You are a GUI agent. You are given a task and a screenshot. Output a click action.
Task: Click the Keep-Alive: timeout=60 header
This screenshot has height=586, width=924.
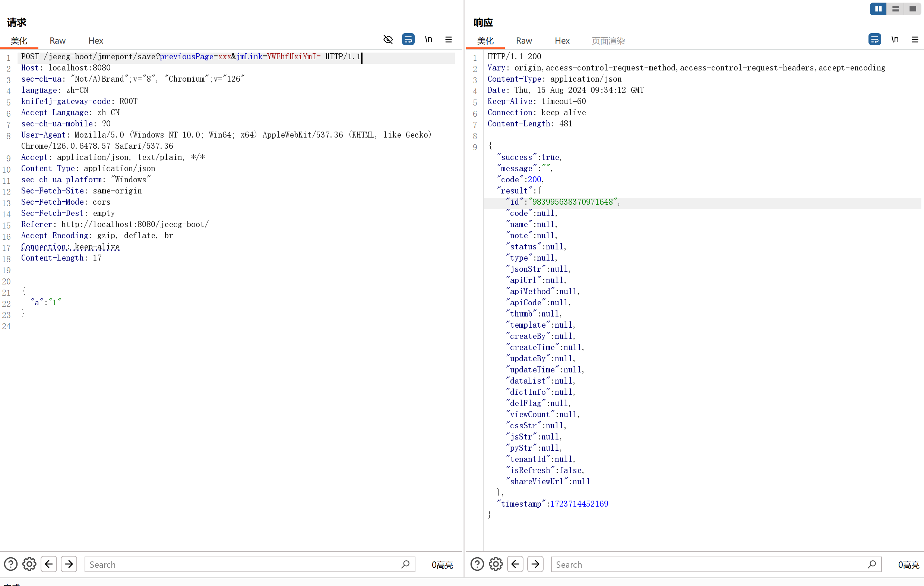point(537,101)
